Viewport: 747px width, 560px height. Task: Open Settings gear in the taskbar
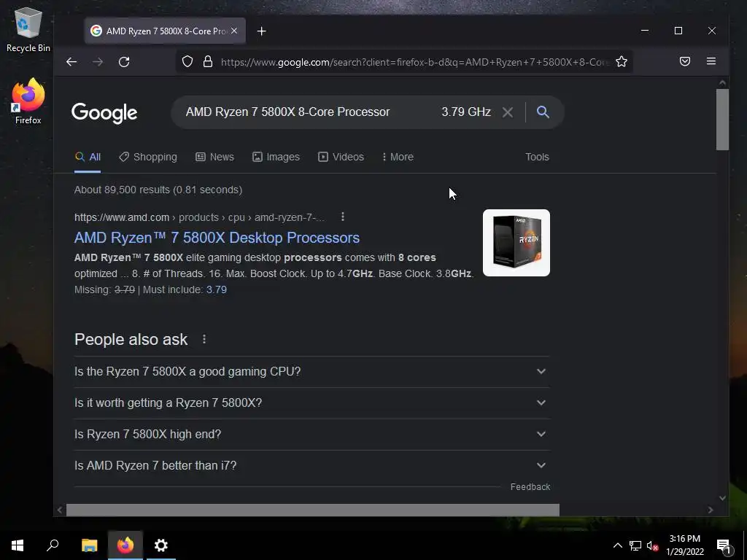161,545
